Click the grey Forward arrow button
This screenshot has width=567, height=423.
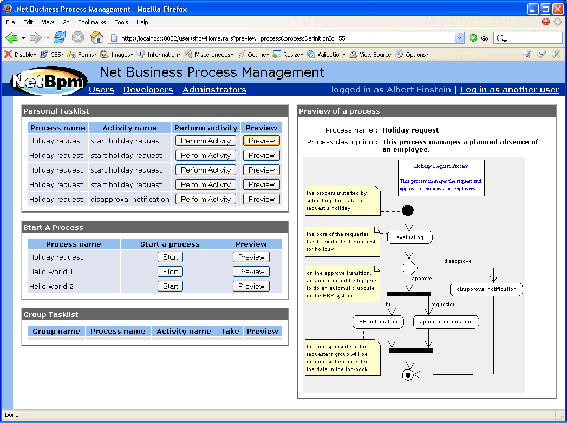click(36, 38)
